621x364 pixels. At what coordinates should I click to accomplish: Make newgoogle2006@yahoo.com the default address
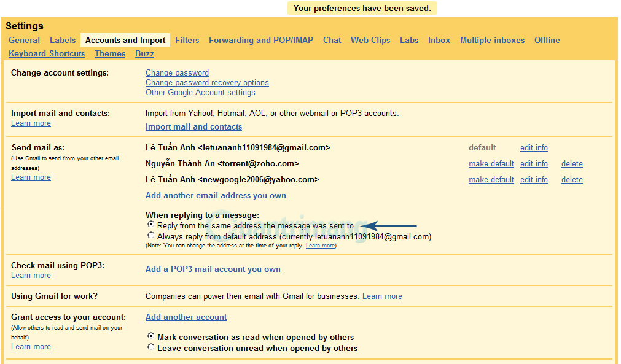(491, 179)
